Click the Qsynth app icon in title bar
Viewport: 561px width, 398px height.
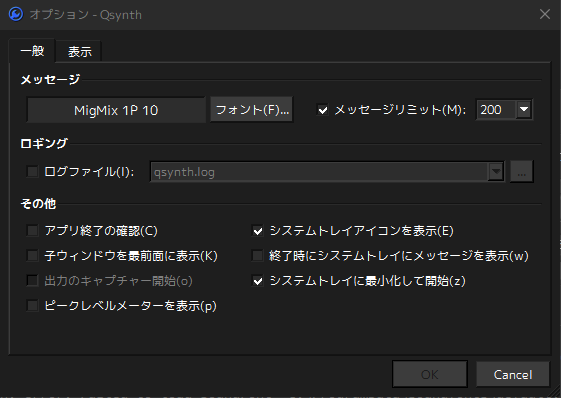pos(16,14)
